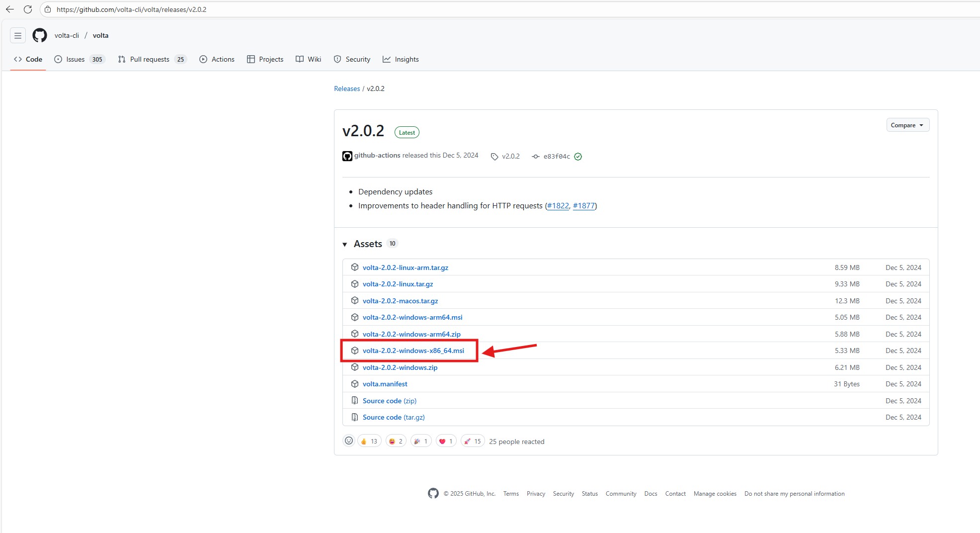The image size is (980, 533).
Task: Open the hamburger navigation menu
Action: click(18, 35)
